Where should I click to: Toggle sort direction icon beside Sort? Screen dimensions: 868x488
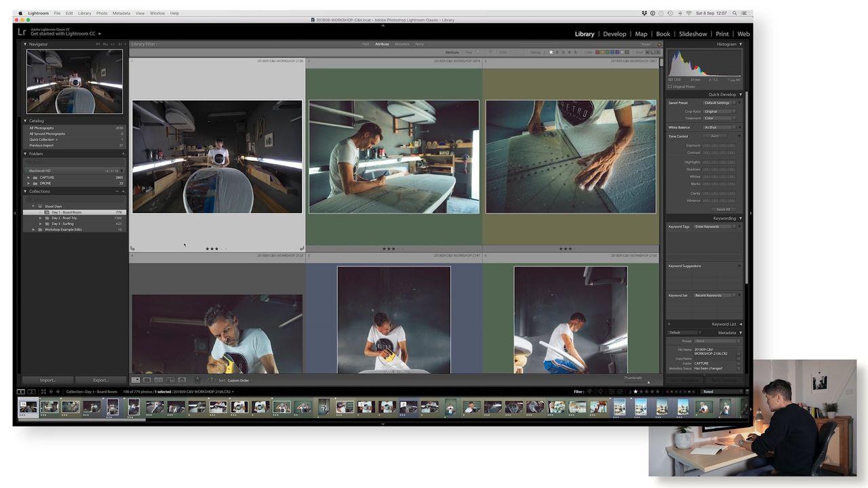(x=212, y=380)
